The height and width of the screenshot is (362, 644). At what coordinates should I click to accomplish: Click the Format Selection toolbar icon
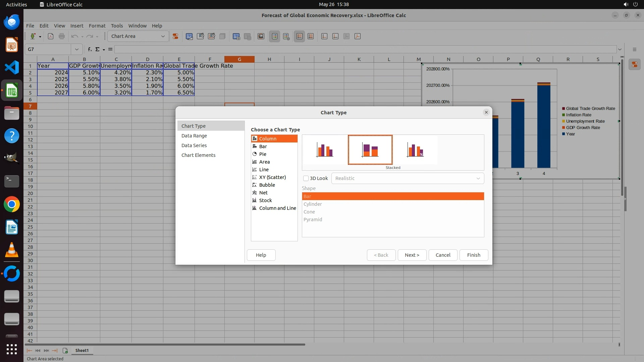coord(175,36)
